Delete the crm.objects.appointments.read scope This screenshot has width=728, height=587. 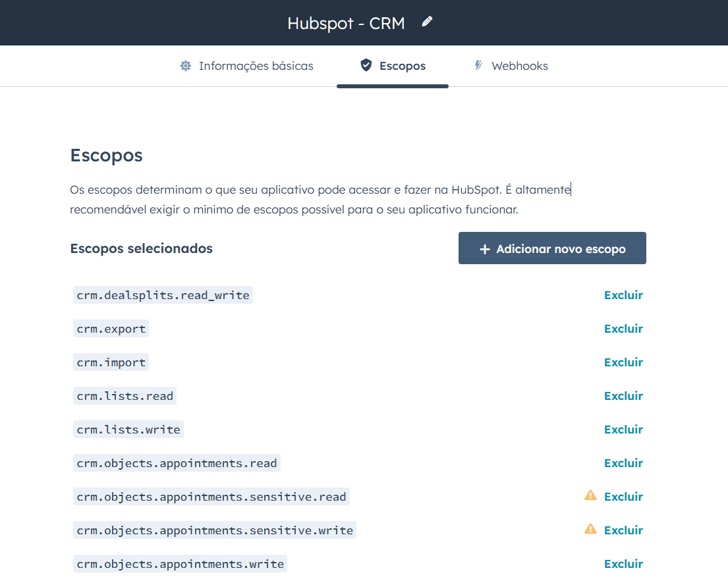point(623,463)
